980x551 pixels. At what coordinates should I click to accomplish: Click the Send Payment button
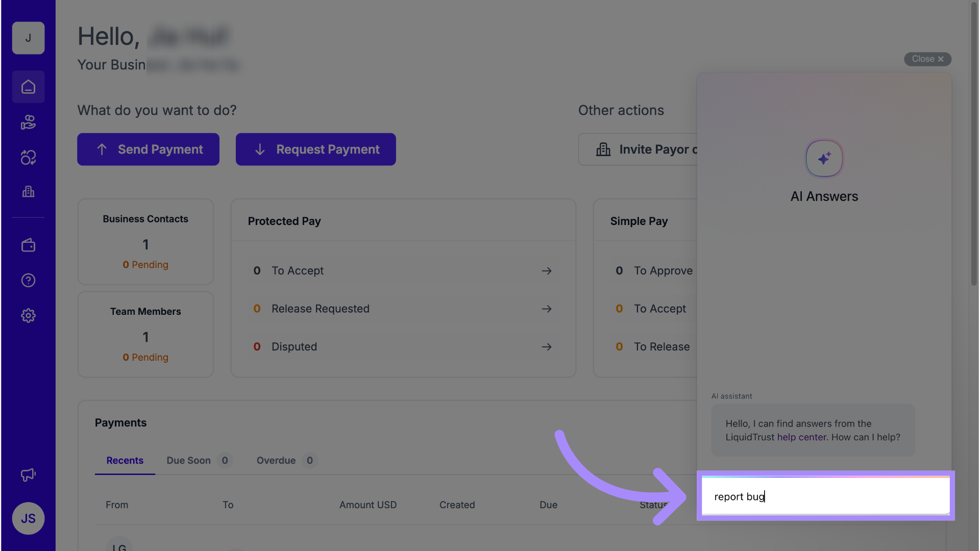pyautogui.click(x=148, y=149)
